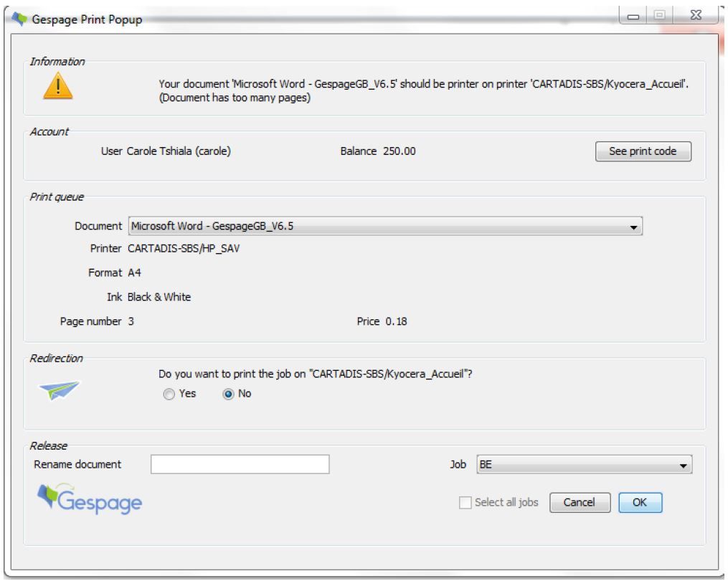Click the user name Carole Tshiala (carole)

tap(179, 151)
